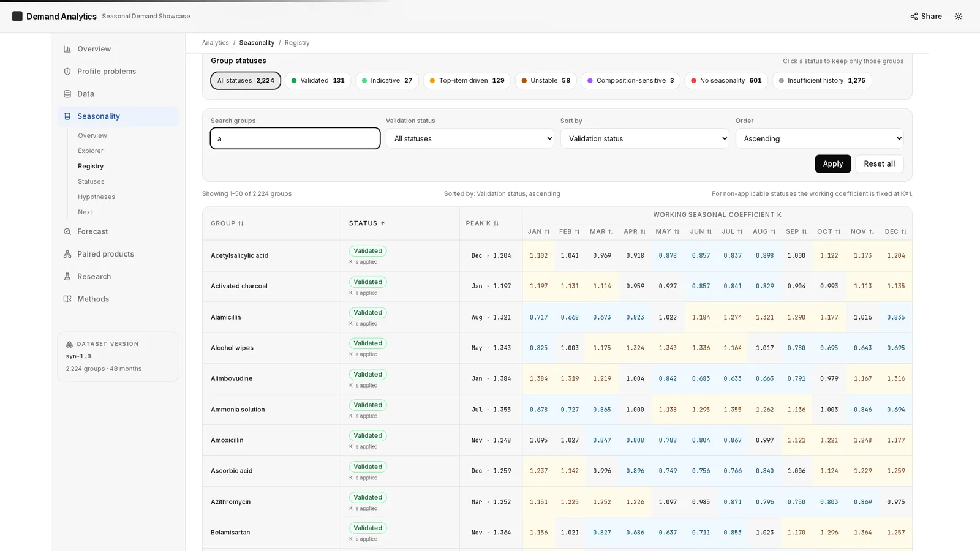Sort by SEP coefficient column
This screenshot has height=551, width=980.
click(x=796, y=231)
